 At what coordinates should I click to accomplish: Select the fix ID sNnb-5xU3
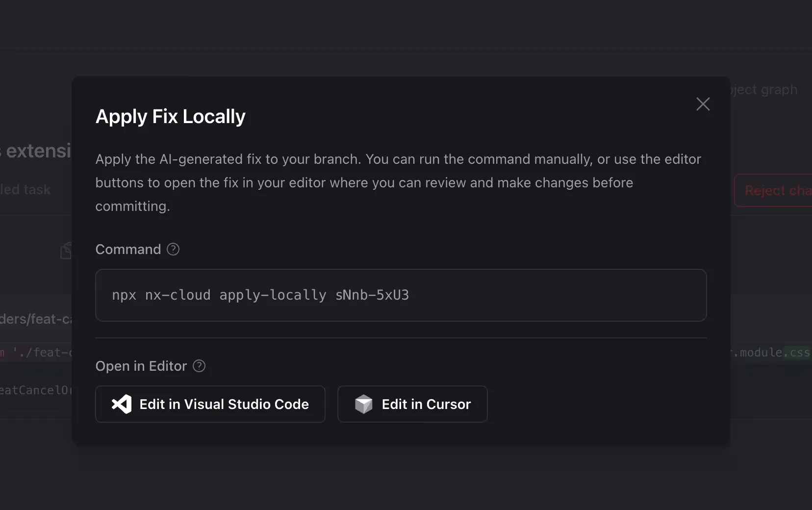point(372,295)
